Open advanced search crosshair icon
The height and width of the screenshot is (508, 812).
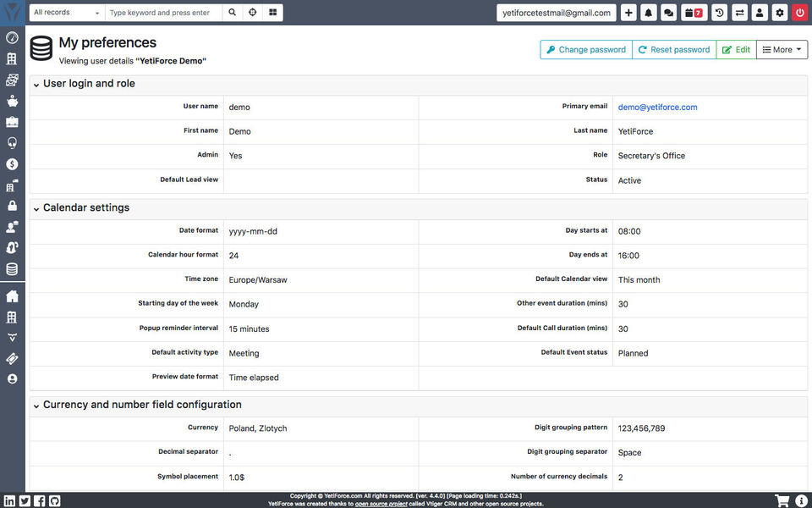pos(253,13)
